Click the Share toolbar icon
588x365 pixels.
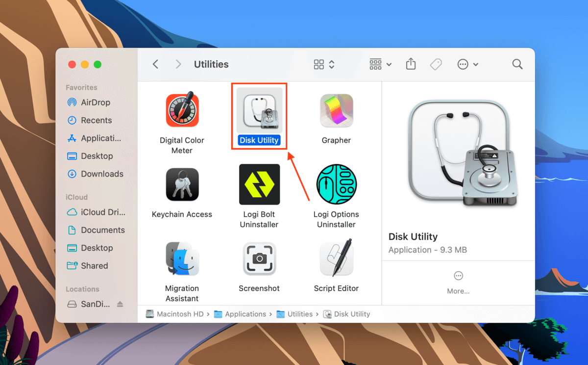pyautogui.click(x=411, y=64)
